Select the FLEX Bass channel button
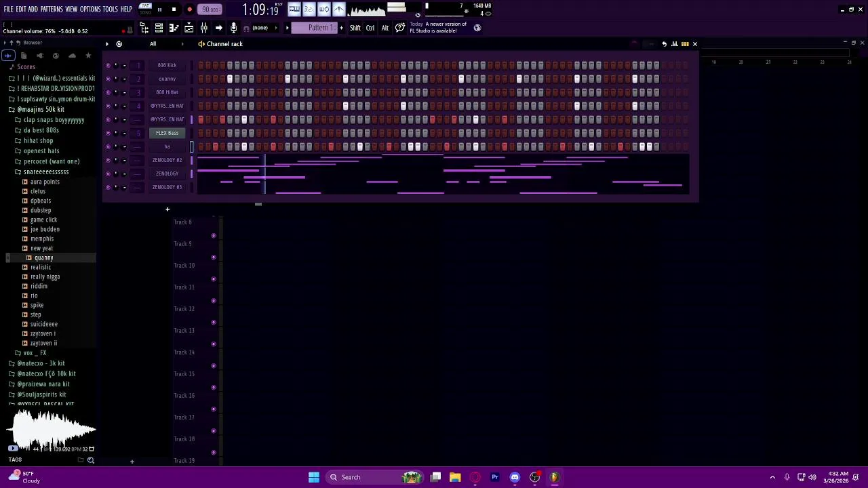 (167, 133)
